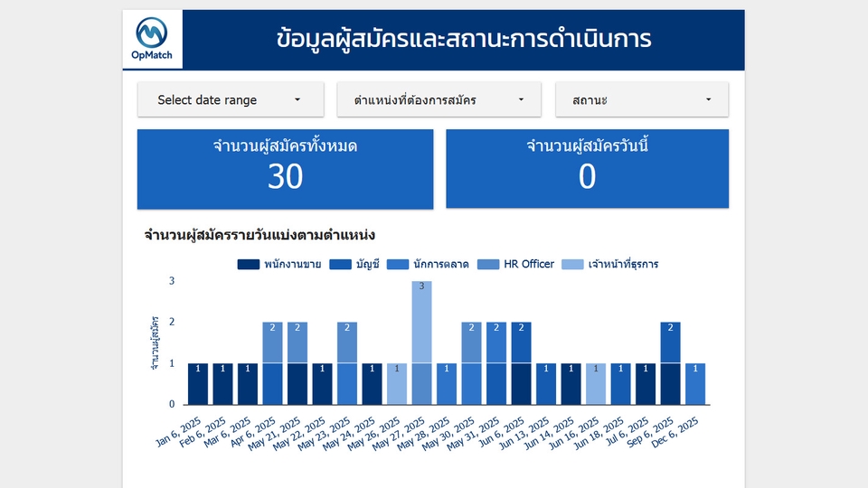
Task: Click the OpMatch logo
Action: pyautogui.click(x=152, y=40)
